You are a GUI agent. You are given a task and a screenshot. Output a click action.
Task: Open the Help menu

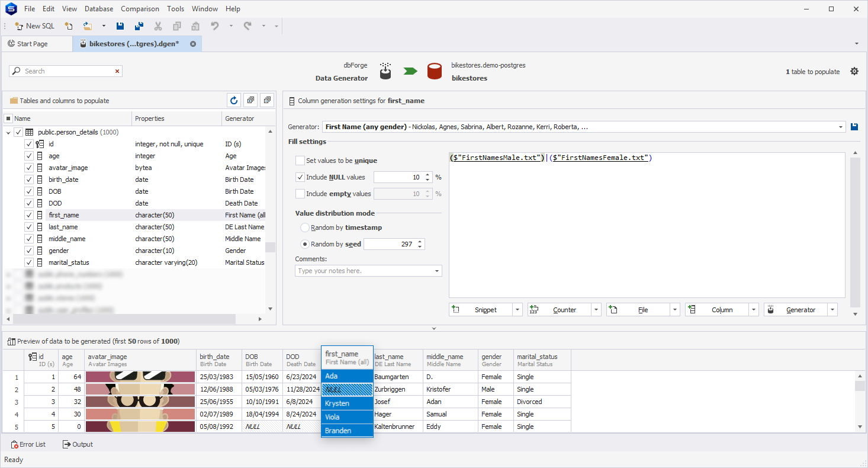233,9
